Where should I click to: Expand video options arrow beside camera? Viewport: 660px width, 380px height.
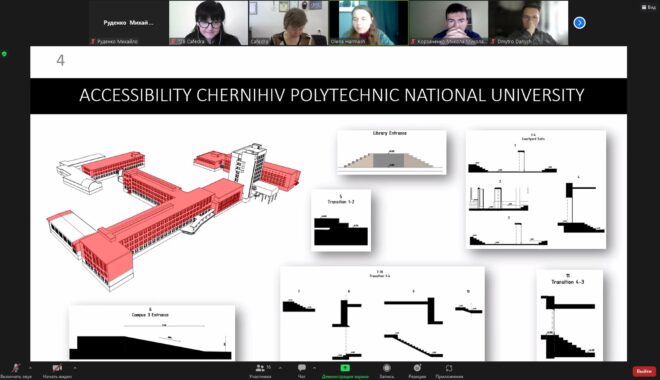(x=75, y=368)
